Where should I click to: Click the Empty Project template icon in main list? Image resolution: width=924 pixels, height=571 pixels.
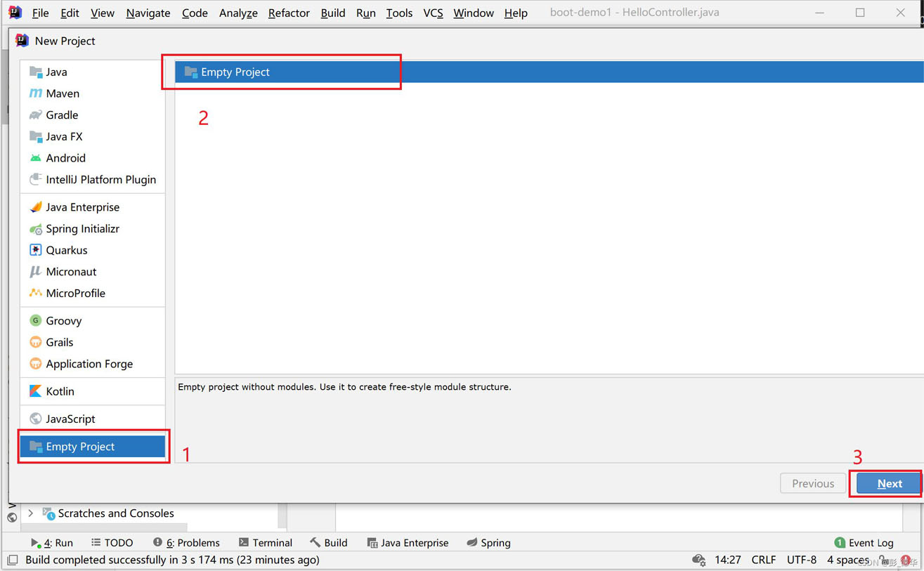[190, 72]
